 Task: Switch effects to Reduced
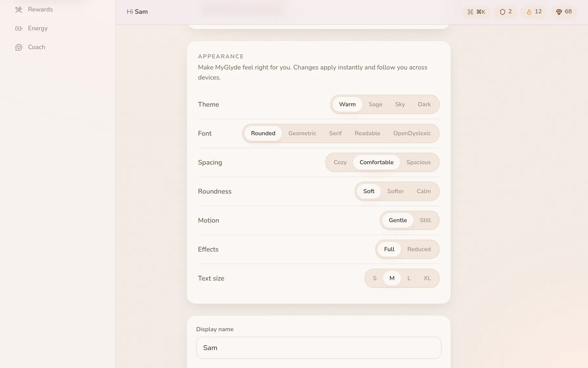click(x=419, y=249)
